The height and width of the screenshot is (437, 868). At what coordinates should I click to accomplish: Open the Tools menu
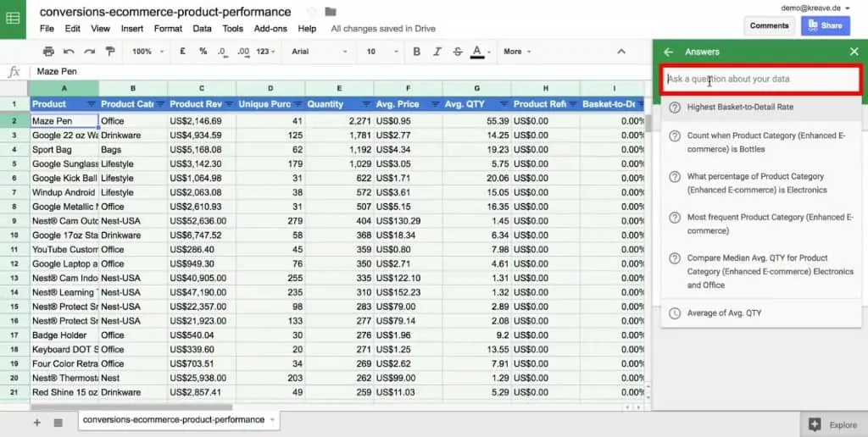pos(232,28)
